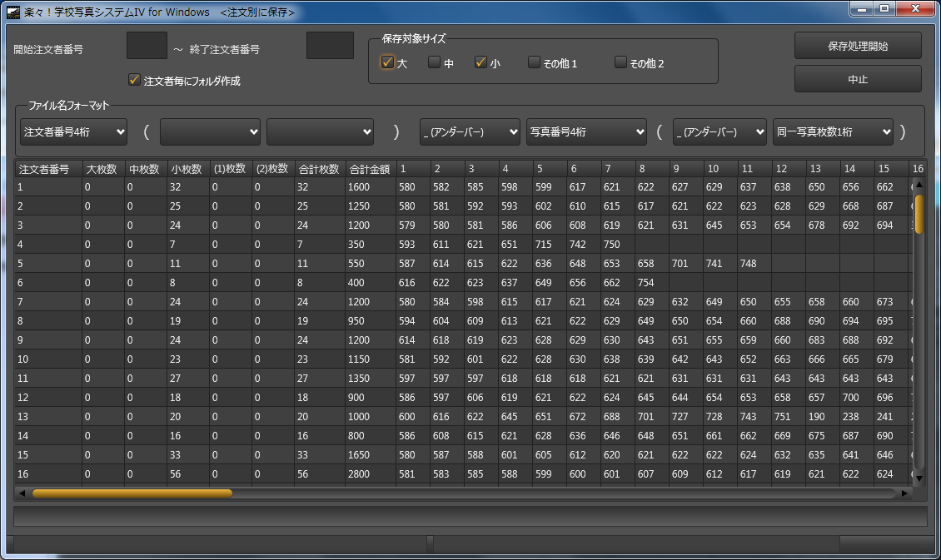Image resolution: width=941 pixels, height=560 pixels.
Task: Click the 合計枚数 column header
Action: point(320,169)
